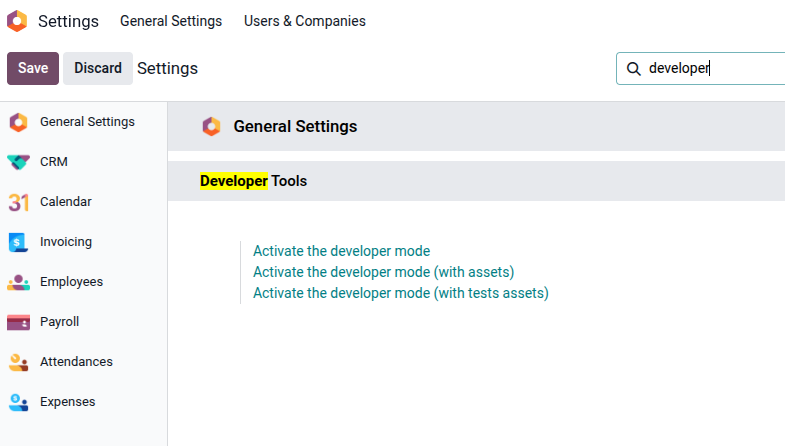The width and height of the screenshot is (785, 446).
Task: Click the magnifier icon in search box
Action: (633, 69)
